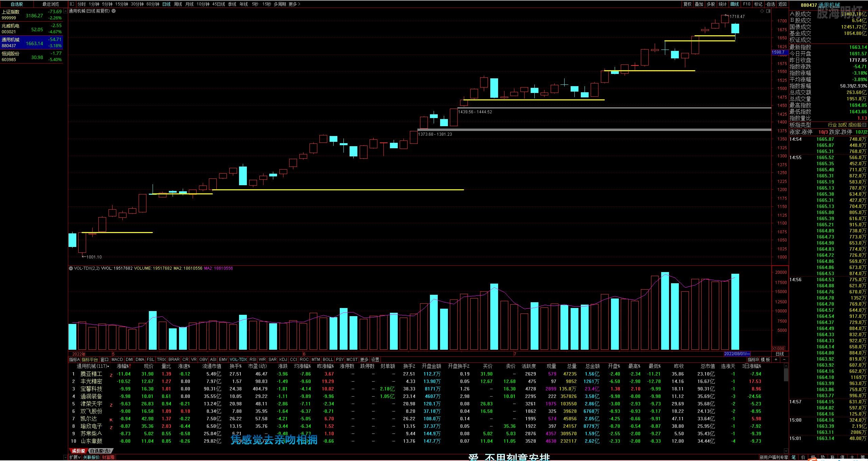Image resolution: width=868 pixels, height=461 pixels.
Task: Select 上证指数 in watchlist
Action: 32,15
